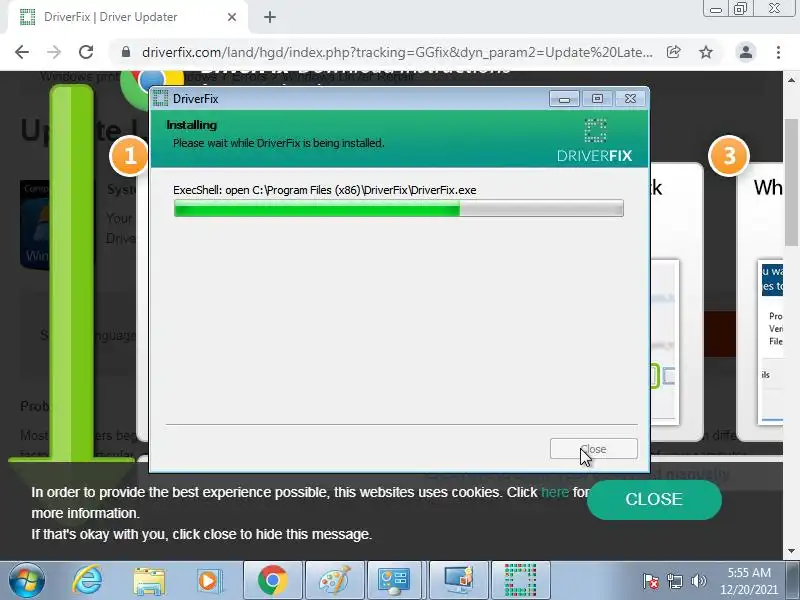Click the page scrollbar up arrow
The image size is (800, 600).
[x=791, y=80]
